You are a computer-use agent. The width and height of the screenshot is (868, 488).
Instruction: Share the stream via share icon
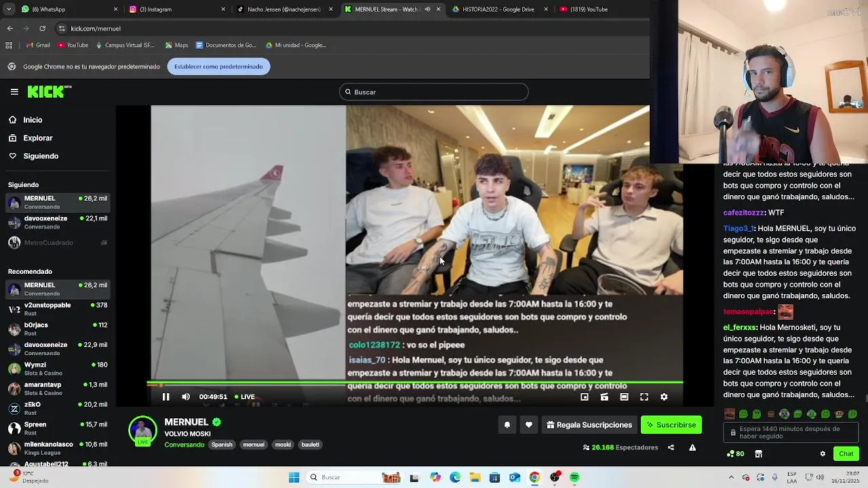(671, 448)
